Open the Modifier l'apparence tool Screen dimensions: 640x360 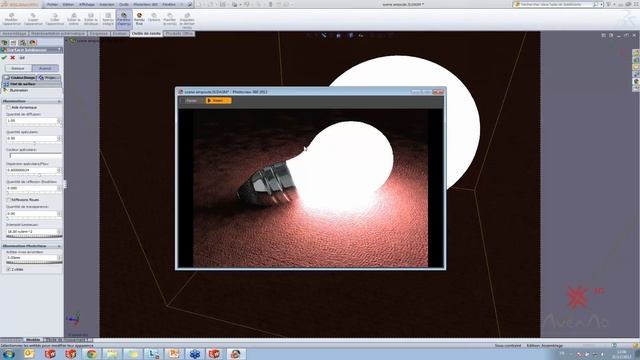11,19
